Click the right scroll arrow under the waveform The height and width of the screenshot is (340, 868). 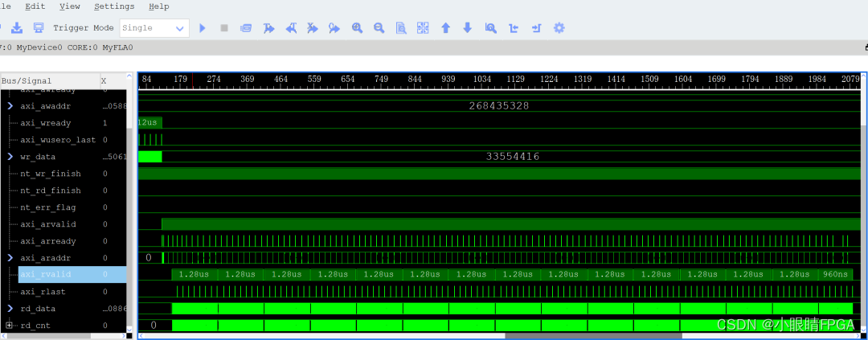coord(858,335)
